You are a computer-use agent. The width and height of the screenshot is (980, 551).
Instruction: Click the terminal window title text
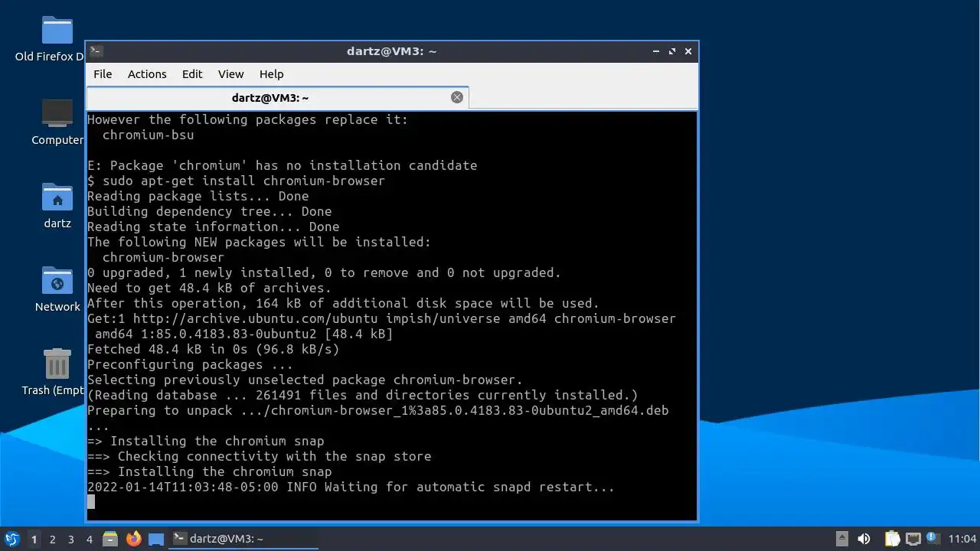[x=391, y=51]
